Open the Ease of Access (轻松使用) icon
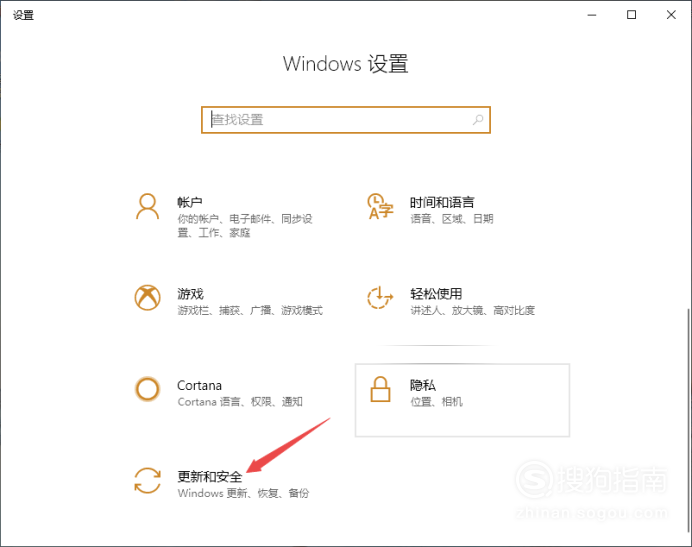 [x=380, y=298]
